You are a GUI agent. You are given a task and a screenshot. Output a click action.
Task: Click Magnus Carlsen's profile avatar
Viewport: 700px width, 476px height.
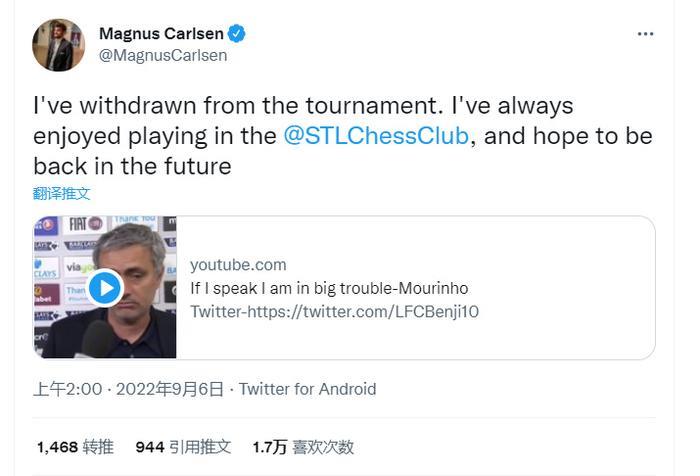click(58, 45)
